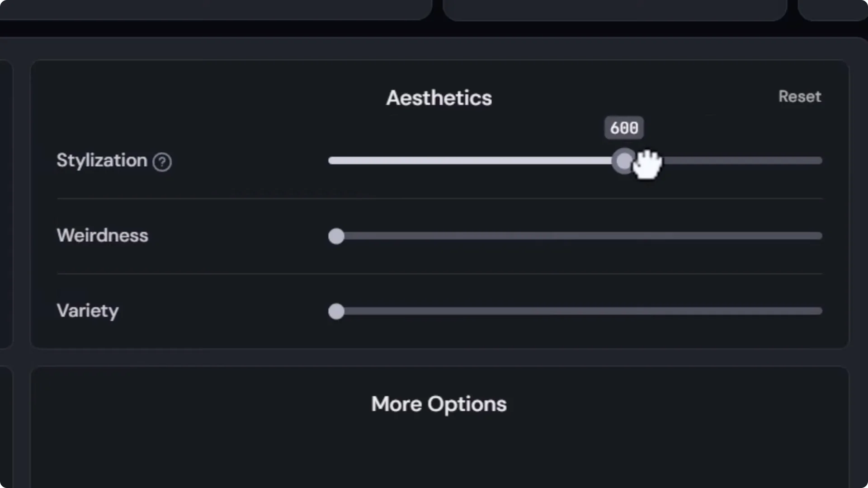The image size is (868, 488).
Task: Click the Aesthetics section heading
Action: 439,98
